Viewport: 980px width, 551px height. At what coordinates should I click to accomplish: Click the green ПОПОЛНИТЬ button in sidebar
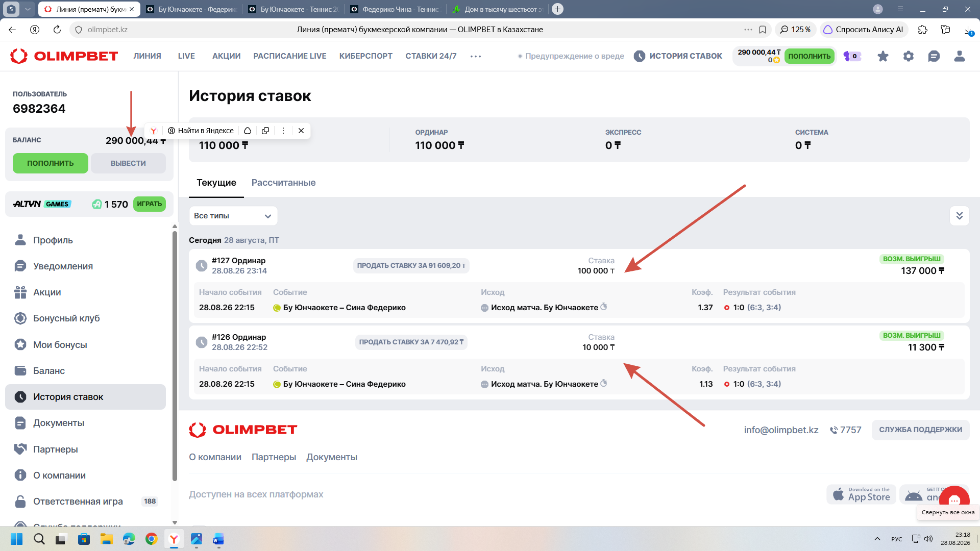click(51, 163)
